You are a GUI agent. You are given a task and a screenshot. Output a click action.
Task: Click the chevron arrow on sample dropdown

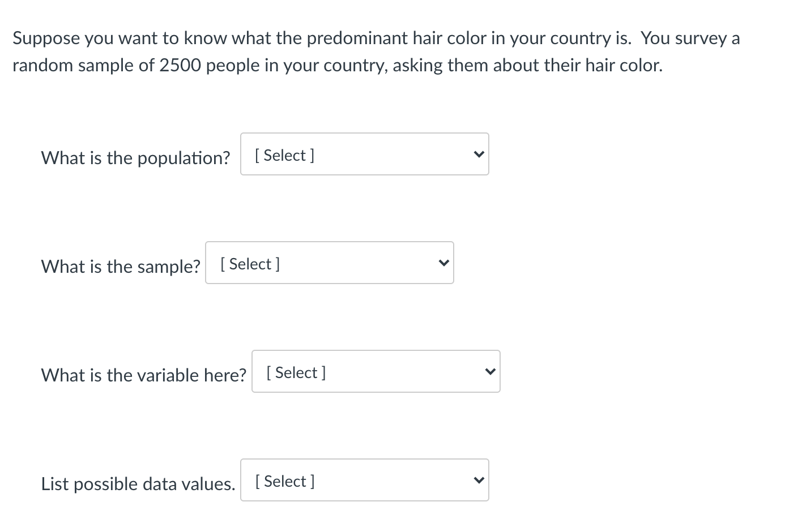pos(444,263)
